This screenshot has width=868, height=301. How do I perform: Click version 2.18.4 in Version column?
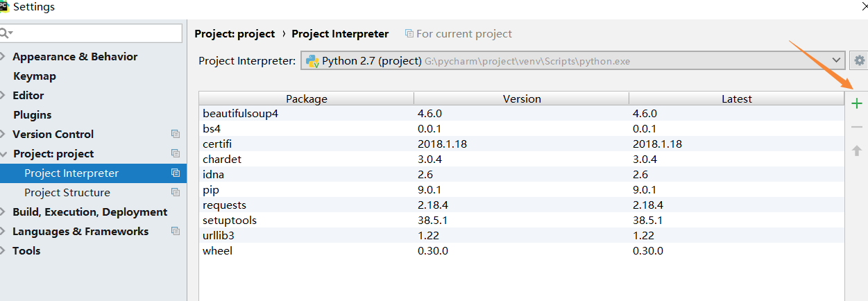point(433,205)
